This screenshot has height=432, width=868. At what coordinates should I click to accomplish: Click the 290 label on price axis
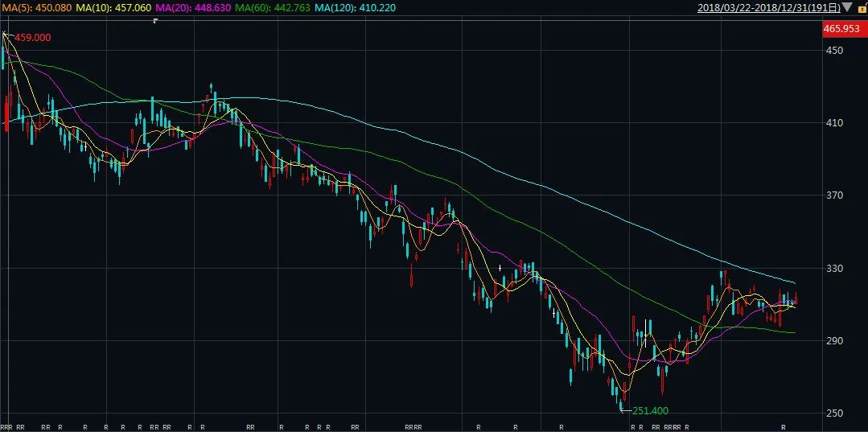(833, 340)
